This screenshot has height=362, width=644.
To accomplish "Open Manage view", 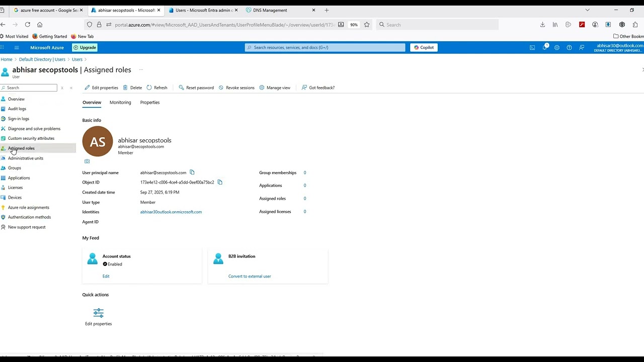I will [275, 87].
